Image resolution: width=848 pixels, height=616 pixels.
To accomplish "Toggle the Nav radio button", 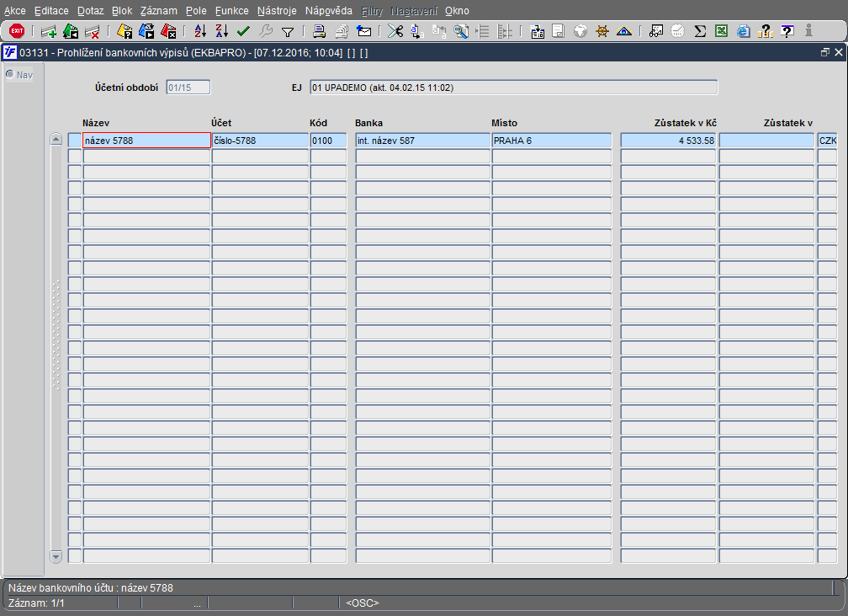I will (x=10, y=74).
